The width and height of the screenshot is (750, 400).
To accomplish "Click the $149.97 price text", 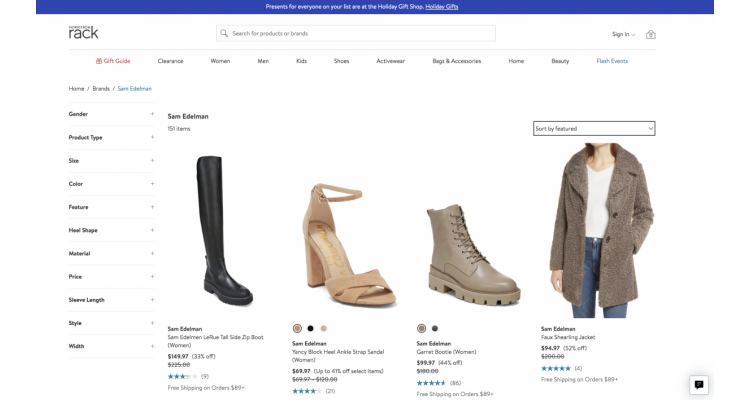I will click(178, 356).
